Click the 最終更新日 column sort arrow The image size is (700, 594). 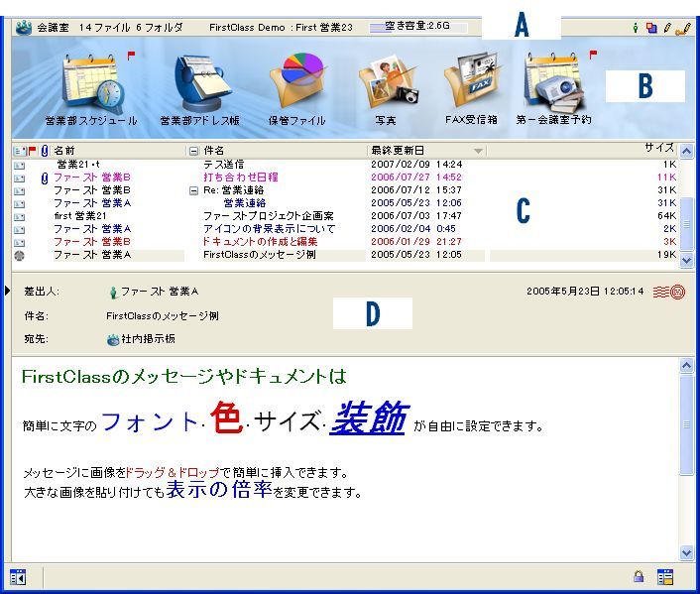(480, 151)
